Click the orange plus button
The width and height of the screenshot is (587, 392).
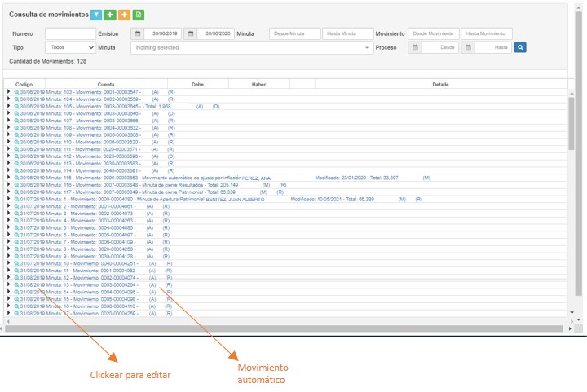click(124, 15)
